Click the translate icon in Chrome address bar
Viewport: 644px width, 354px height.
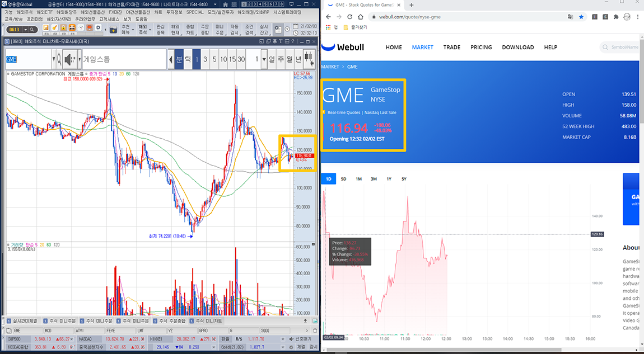[571, 17]
